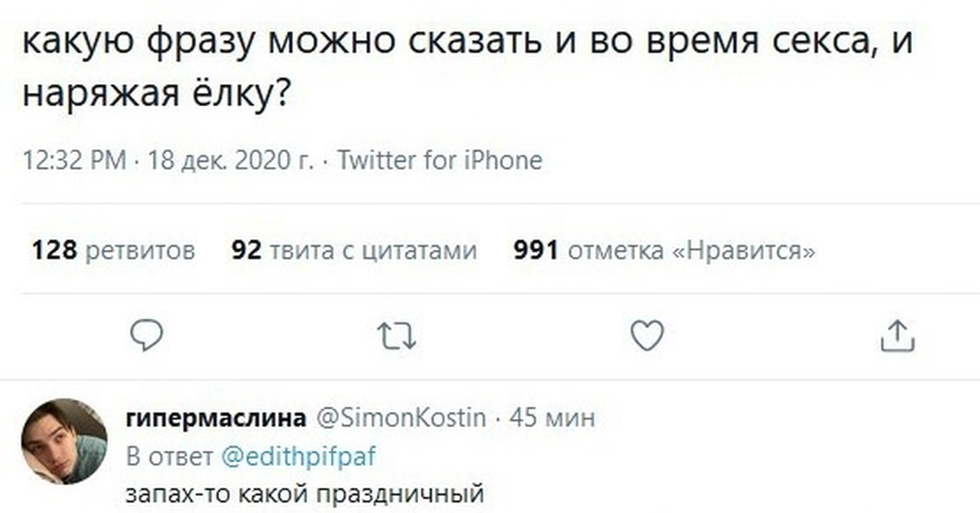
Task: Retweet this tweet using the arrows icon
Action: (397, 336)
